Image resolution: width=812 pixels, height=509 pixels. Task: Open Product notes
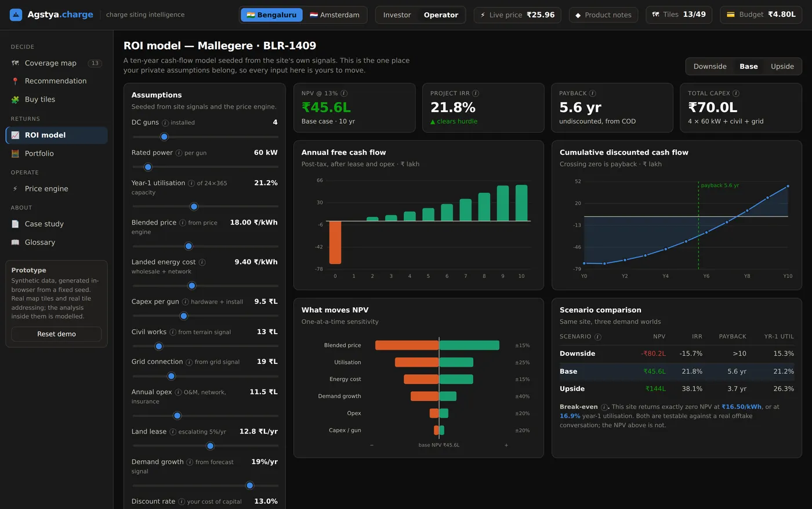[604, 15]
